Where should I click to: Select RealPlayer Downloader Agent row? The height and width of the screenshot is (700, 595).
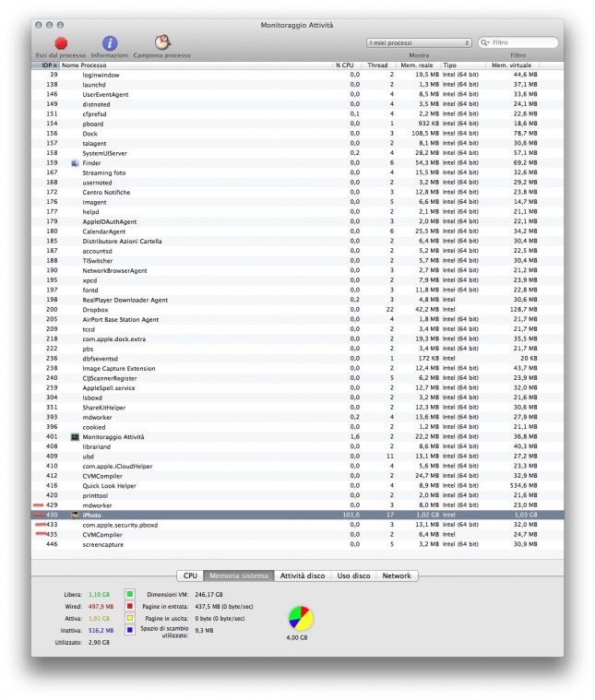pos(297,300)
